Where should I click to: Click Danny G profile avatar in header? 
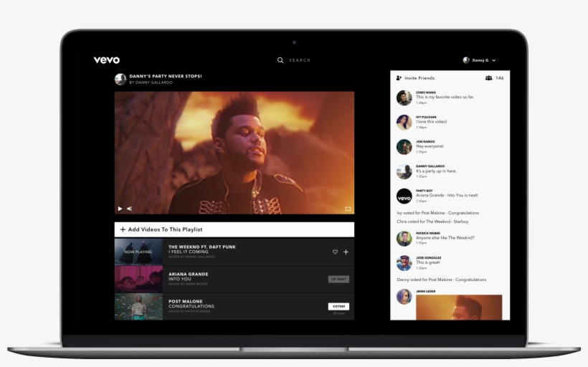click(466, 60)
